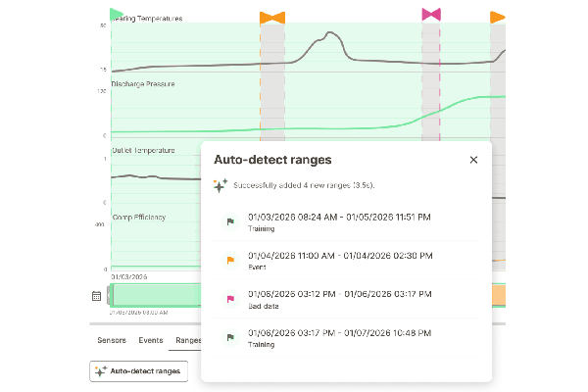The image size is (588, 392).
Task: Click the pink Bad data flag icon
Action: [x=230, y=299]
